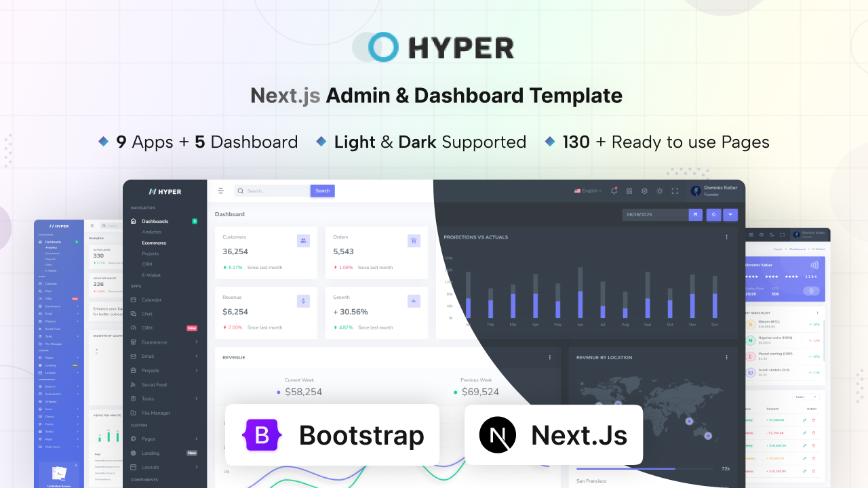Image resolution: width=868 pixels, height=488 pixels.
Task: Expand the Email chevron in center sidebar
Action: (x=197, y=357)
